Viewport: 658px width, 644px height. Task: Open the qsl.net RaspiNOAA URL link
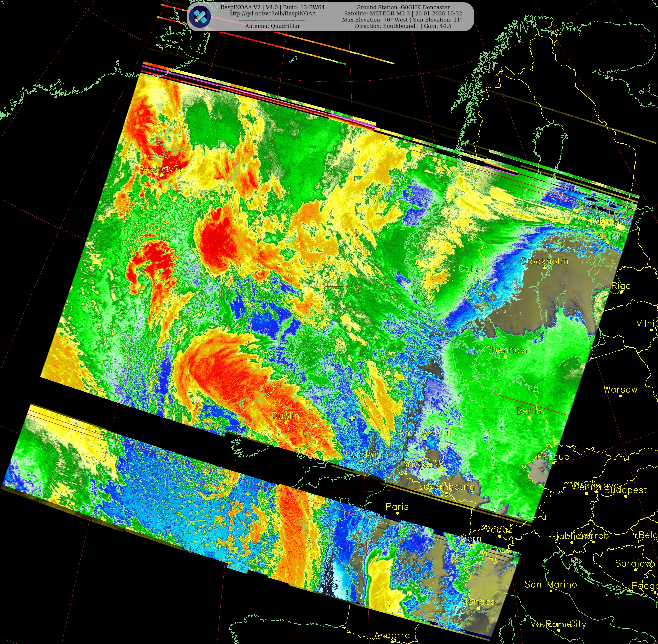point(272,13)
